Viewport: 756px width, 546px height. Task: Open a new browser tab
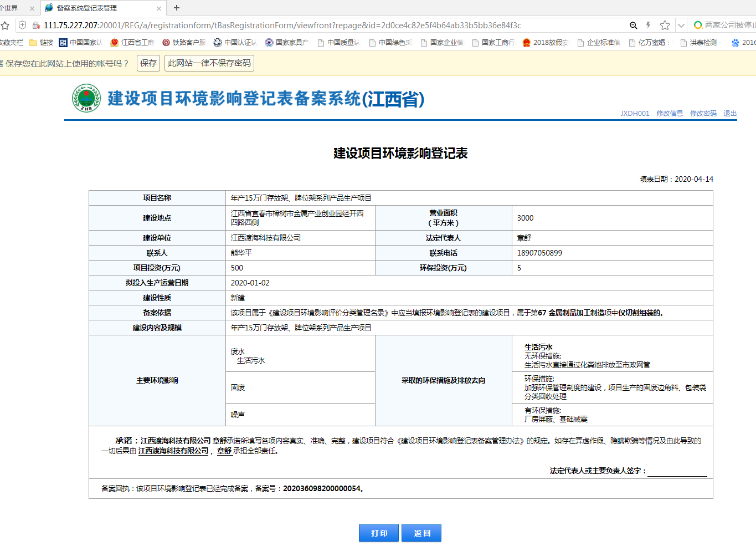click(177, 8)
